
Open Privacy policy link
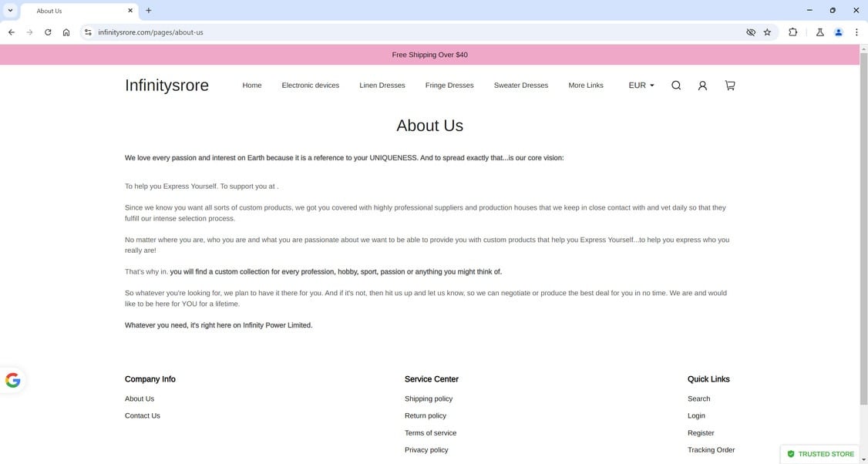tap(426, 450)
